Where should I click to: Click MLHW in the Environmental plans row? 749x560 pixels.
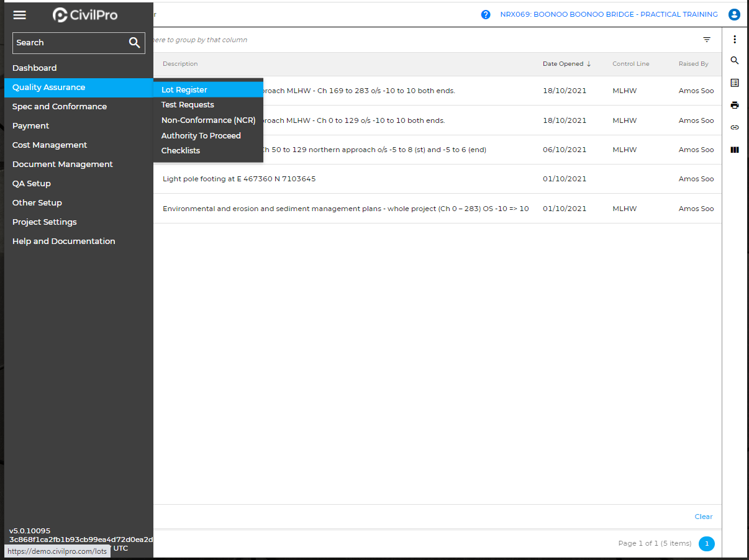click(625, 209)
